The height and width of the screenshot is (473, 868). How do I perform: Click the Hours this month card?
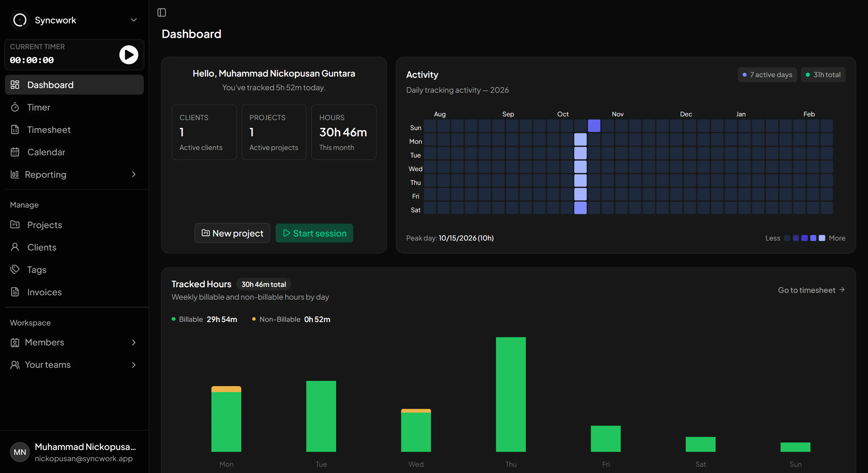click(344, 132)
